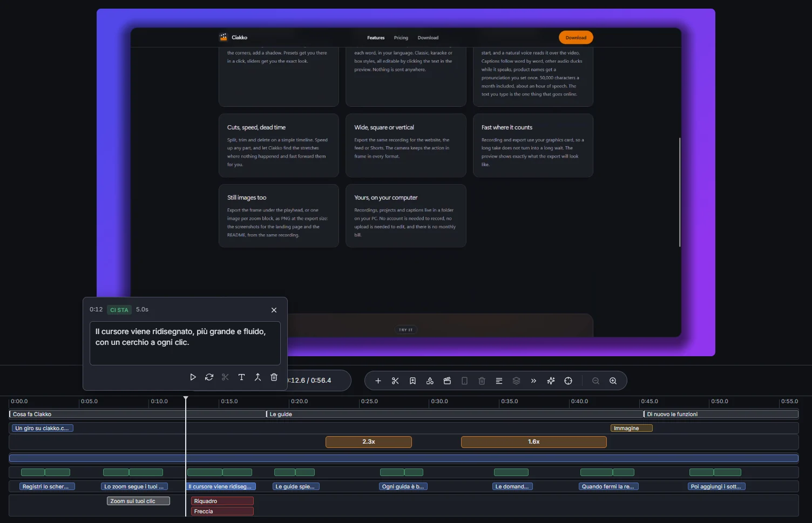Select the 'Immagine' clip on the timeline

[631, 429]
